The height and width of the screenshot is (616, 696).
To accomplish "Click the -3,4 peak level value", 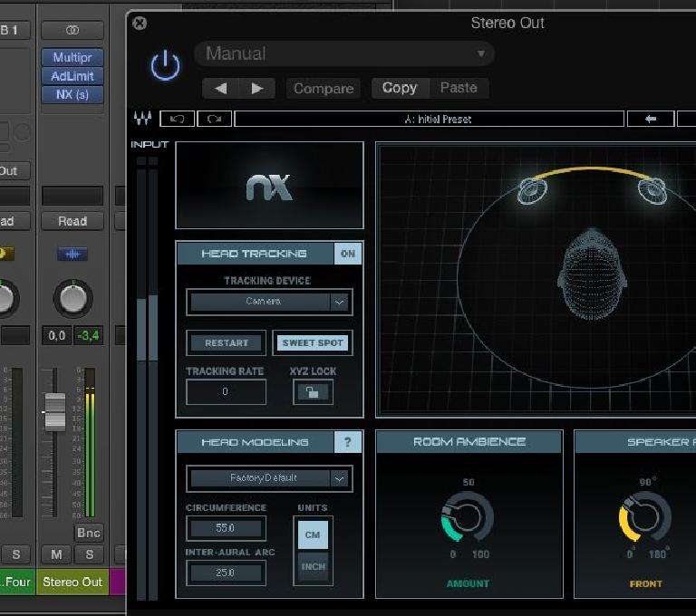I will click(88, 335).
